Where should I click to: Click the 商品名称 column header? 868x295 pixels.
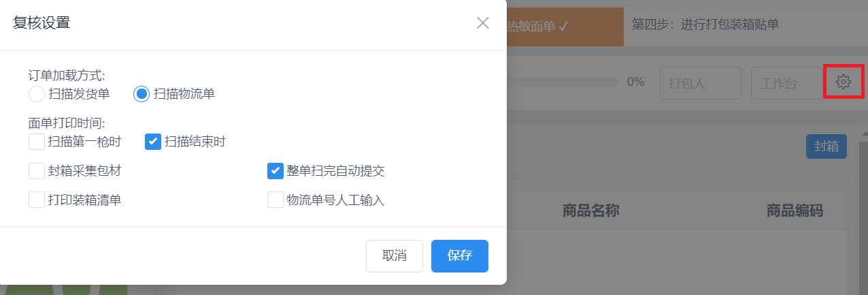(590, 211)
